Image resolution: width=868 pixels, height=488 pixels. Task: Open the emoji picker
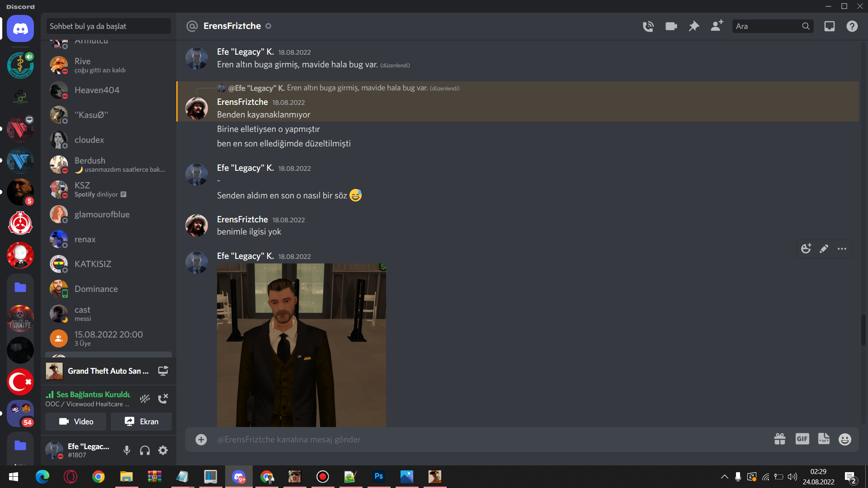tap(844, 439)
